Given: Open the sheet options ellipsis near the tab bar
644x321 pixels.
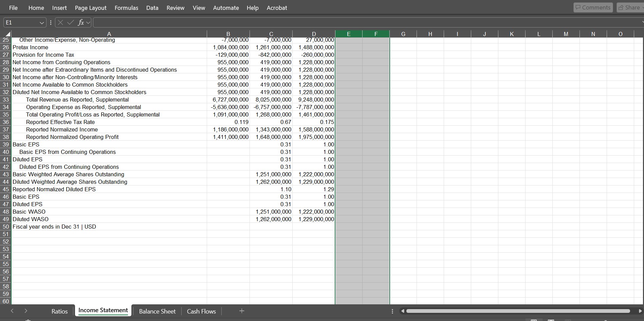Looking at the screenshot, I should coord(392,311).
